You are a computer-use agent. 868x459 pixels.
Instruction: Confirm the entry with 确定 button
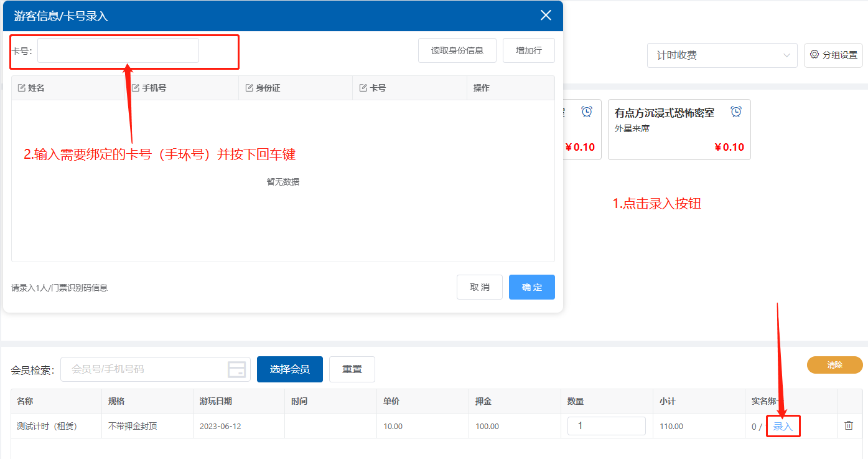tap(531, 287)
